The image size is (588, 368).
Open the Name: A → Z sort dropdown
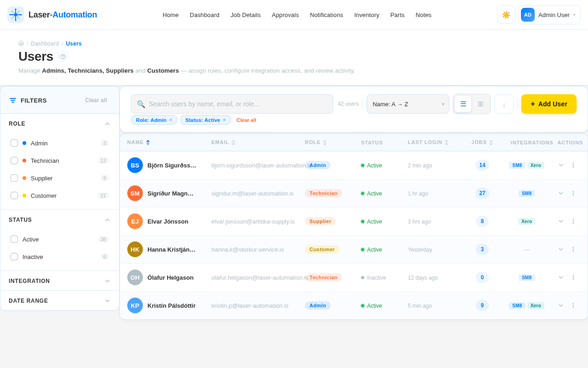tap(407, 104)
